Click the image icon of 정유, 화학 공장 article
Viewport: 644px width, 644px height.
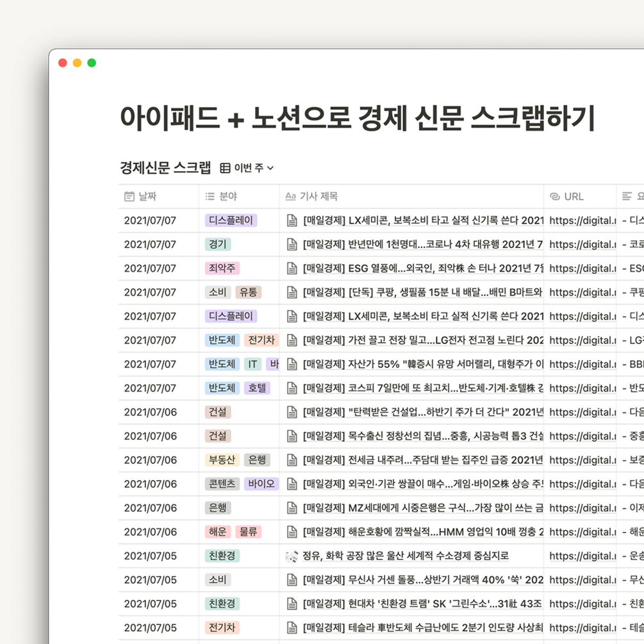point(292,556)
